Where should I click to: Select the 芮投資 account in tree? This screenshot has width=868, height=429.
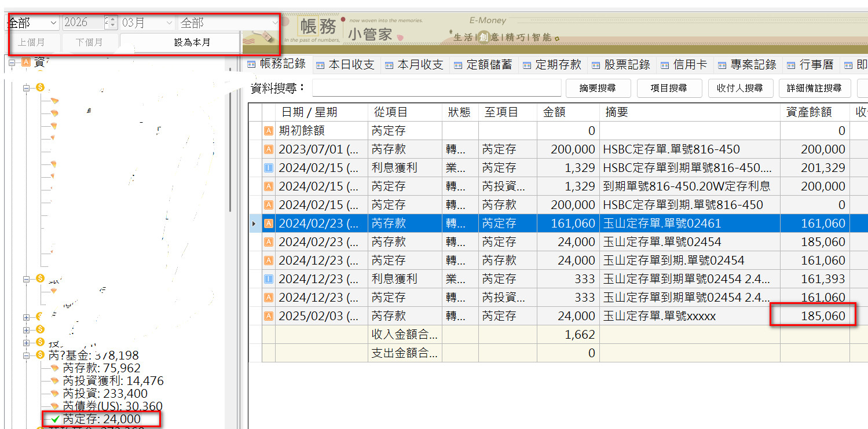point(105,394)
